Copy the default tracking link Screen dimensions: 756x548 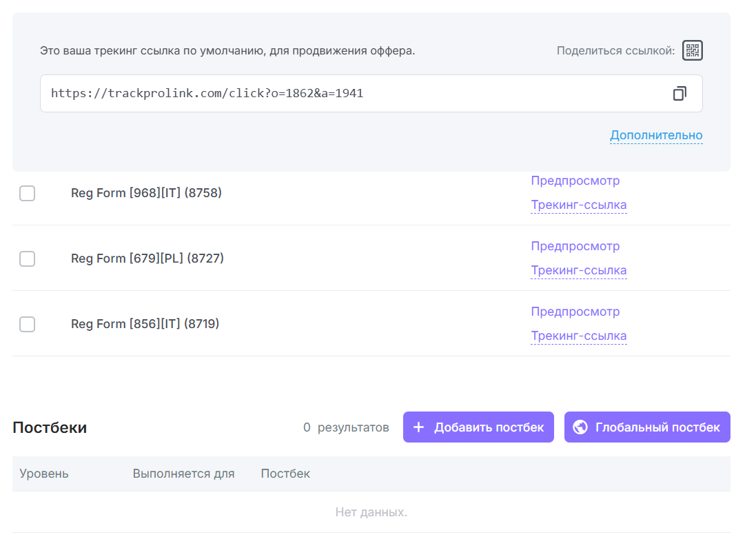(680, 94)
